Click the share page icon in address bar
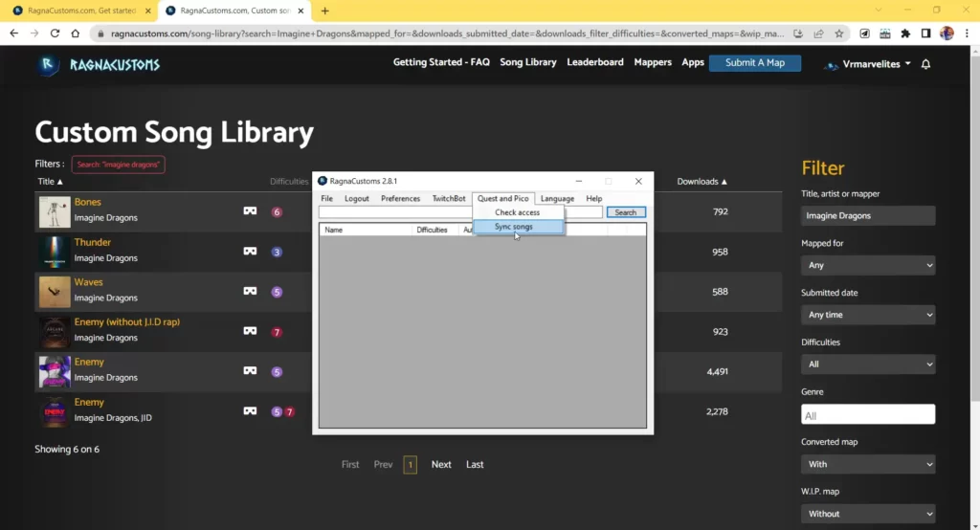980x530 pixels. coord(818,33)
